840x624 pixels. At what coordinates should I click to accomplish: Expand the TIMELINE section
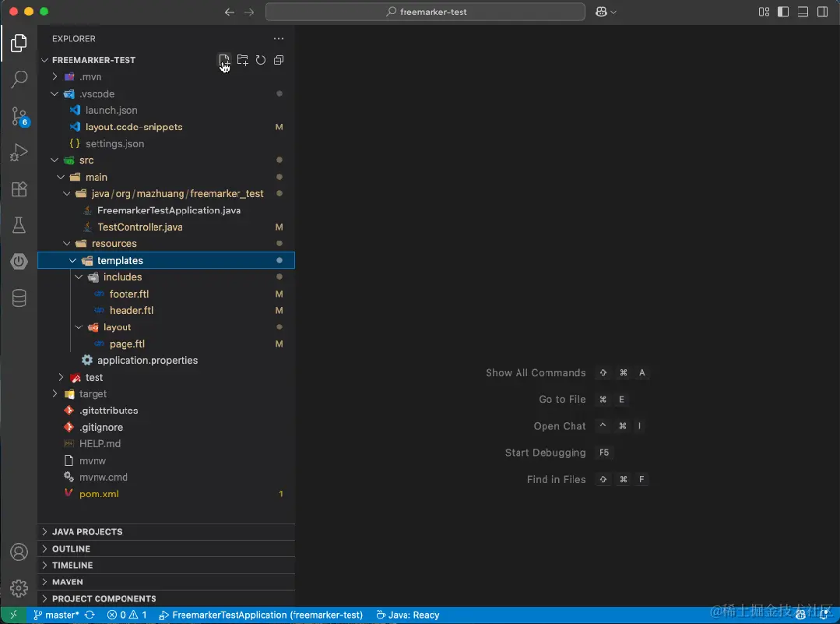coord(166,565)
